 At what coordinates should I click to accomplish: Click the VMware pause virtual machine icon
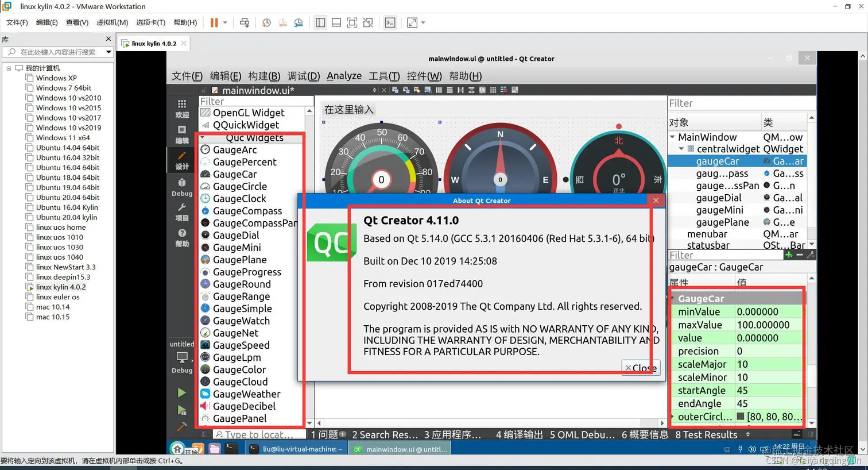(x=214, y=22)
